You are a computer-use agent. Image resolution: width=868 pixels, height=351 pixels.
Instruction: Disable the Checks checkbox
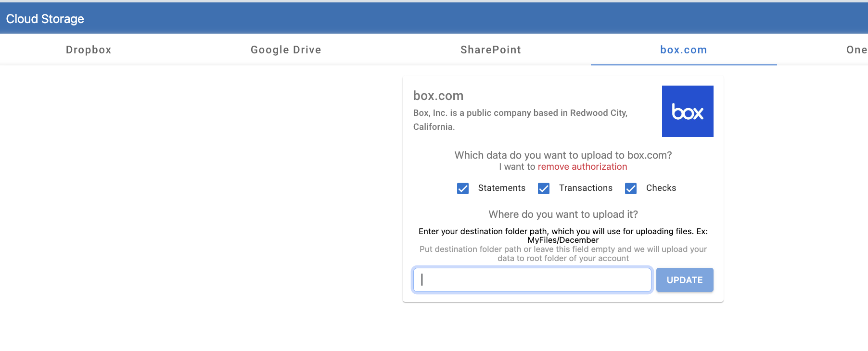tap(631, 188)
